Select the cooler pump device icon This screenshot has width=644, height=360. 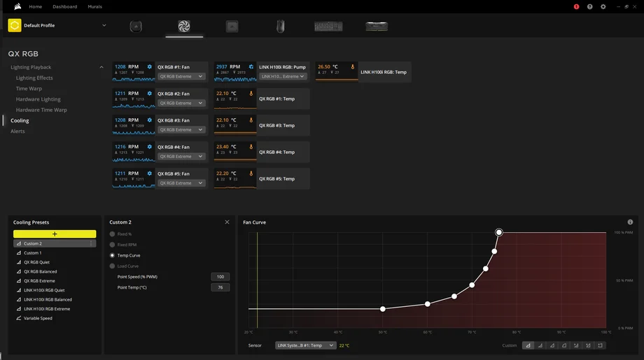[136, 27]
